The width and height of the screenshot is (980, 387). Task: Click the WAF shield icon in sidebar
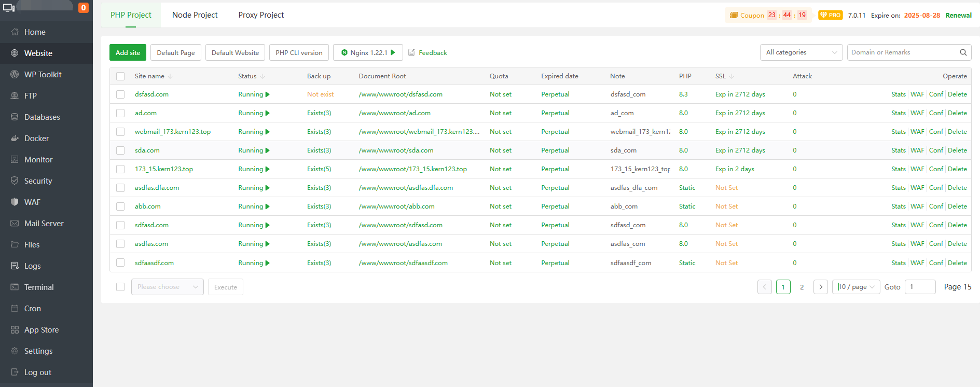pos(15,202)
